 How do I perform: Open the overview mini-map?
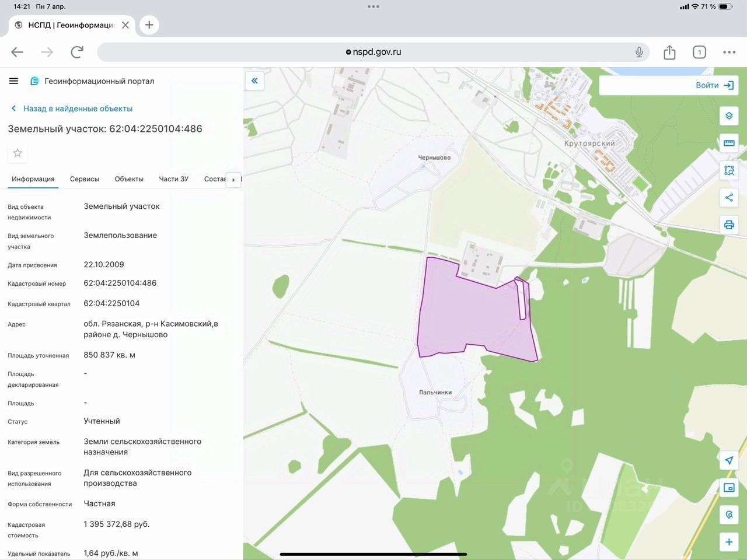[x=729, y=488]
